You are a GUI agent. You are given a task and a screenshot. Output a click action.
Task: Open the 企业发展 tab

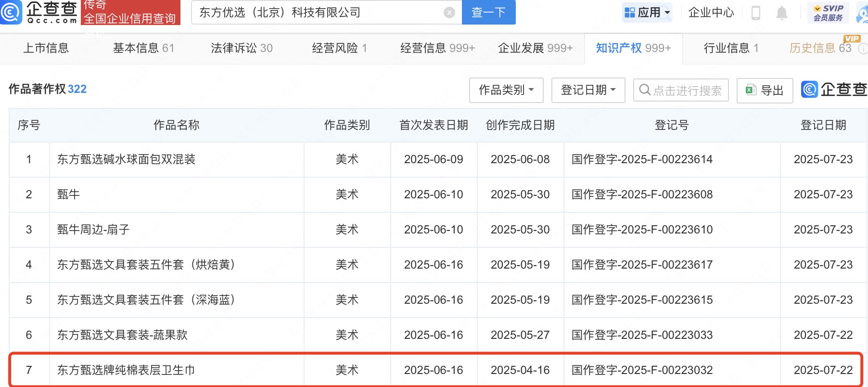point(535,48)
